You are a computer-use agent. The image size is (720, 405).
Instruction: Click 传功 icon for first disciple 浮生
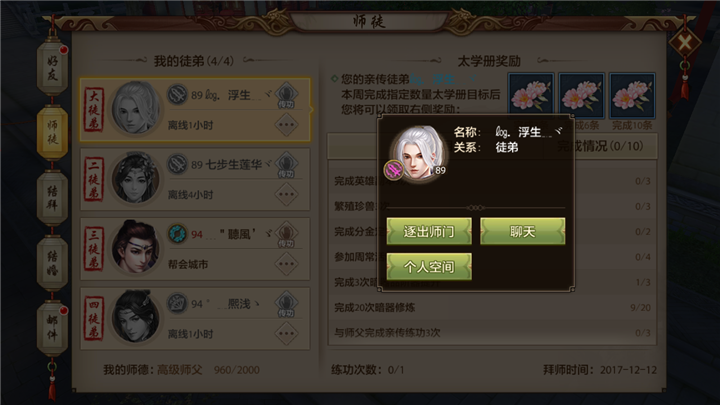coord(286,96)
